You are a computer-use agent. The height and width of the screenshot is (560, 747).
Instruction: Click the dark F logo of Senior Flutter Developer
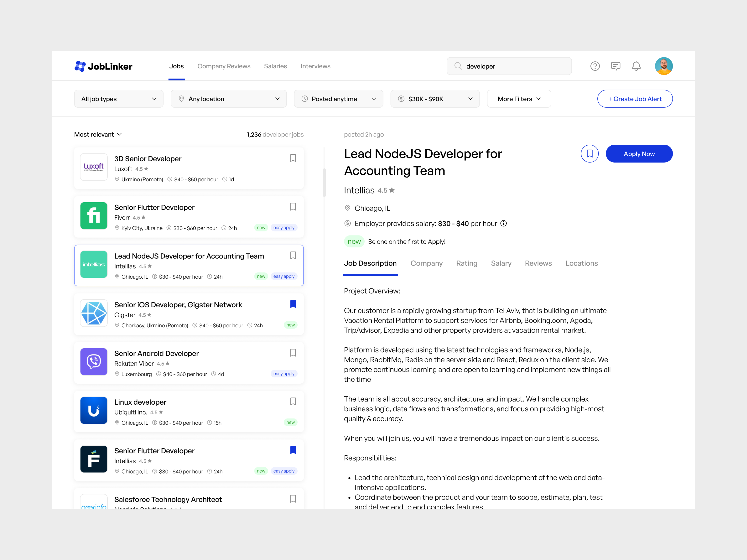click(x=94, y=459)
